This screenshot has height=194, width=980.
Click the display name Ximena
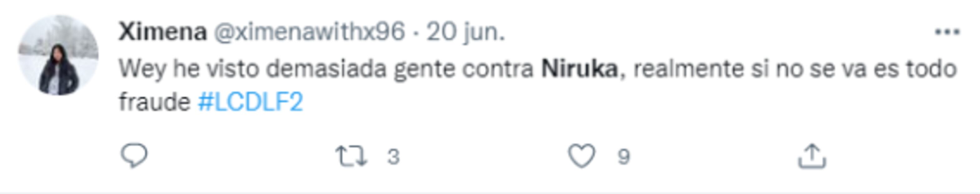click(x=163, y=32)
